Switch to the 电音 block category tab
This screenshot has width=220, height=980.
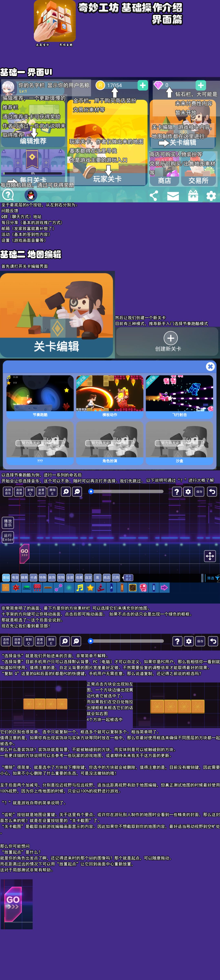[x=15, y=577]
